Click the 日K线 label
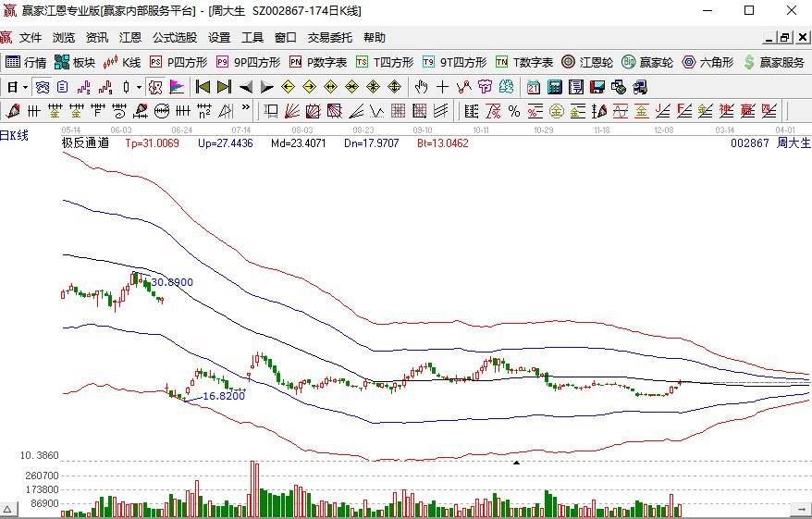The height and width of the screenshot is (519, 812). click(14, 136)
